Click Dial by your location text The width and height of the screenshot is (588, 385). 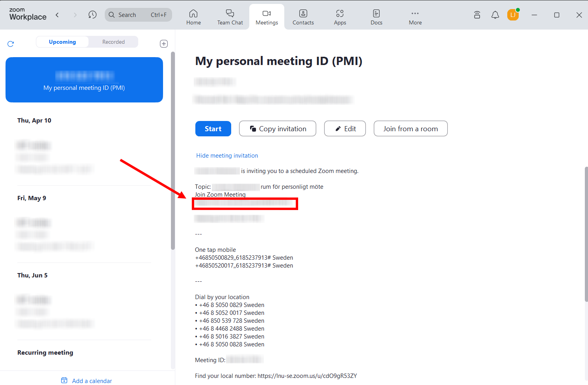tap(222, 297)
